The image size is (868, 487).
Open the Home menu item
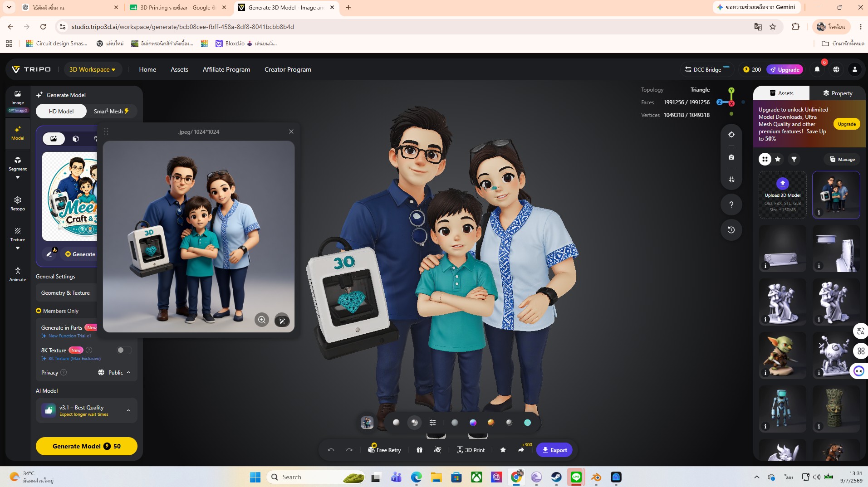(147, 69)
